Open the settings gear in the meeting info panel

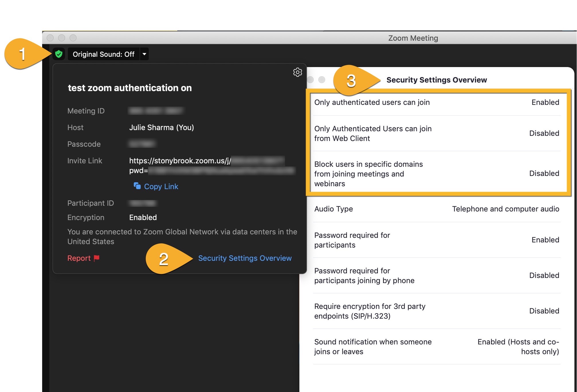tap(297, 72)
